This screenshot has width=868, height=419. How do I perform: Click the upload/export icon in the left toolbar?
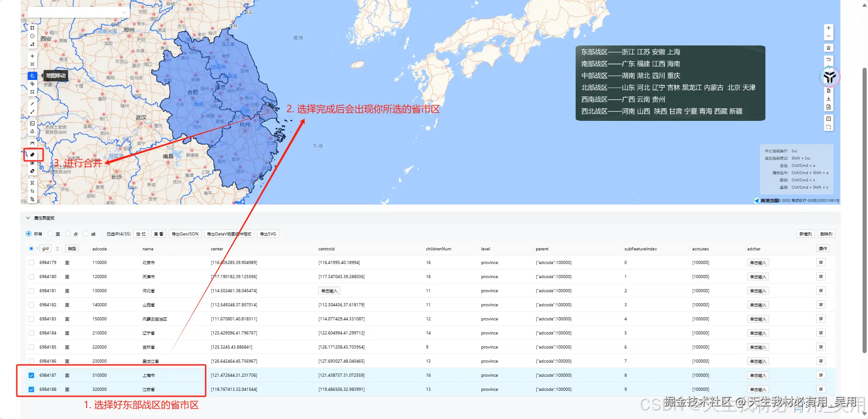pos(32,131)
